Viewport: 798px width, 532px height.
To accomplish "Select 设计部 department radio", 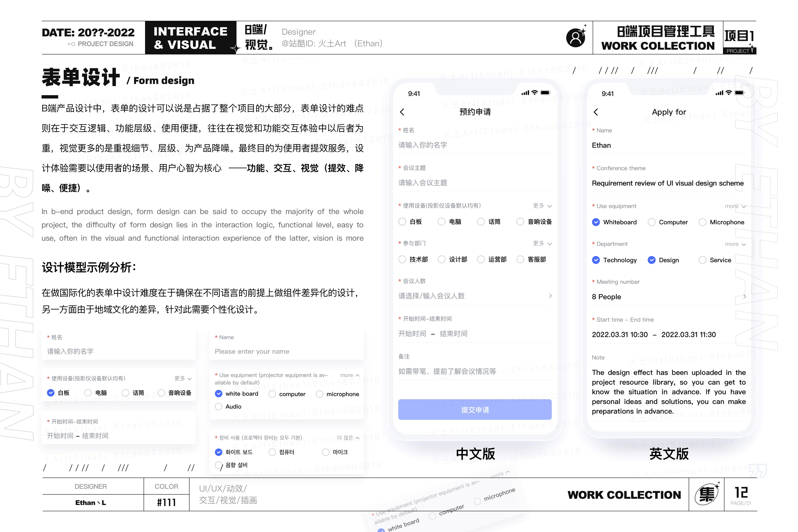I will tap(441, 259).
